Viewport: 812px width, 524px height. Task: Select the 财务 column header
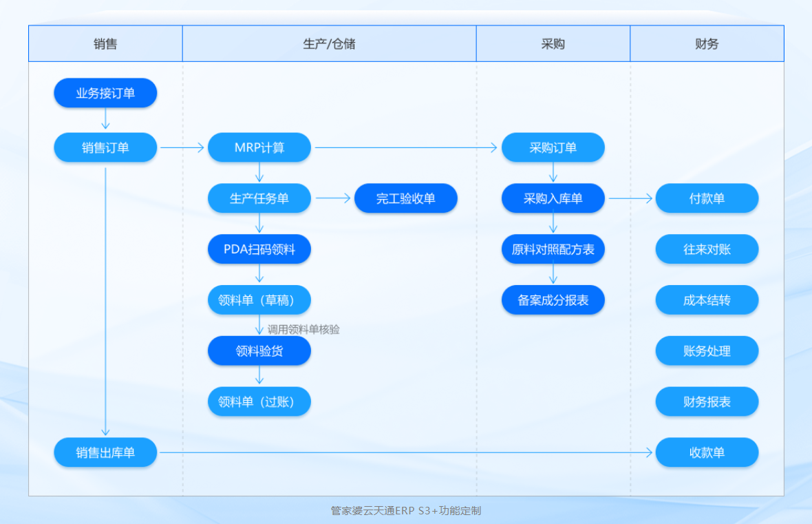tap(707, 44)
